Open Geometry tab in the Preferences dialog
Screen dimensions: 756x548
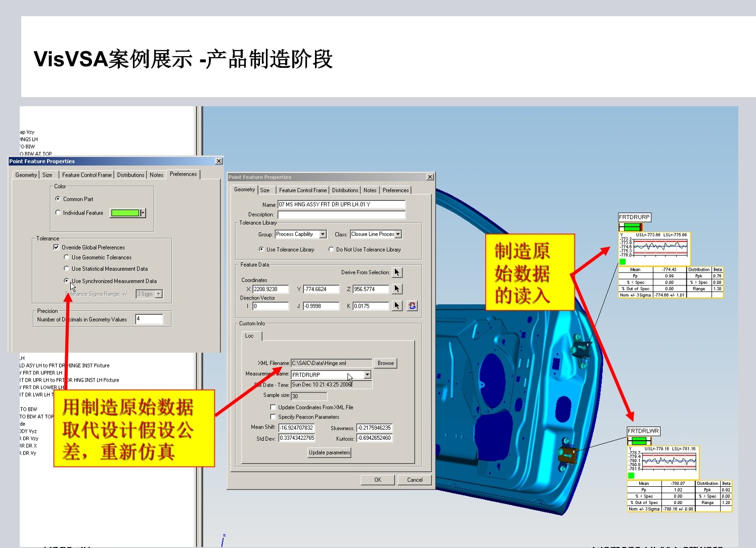coord(26,175)
